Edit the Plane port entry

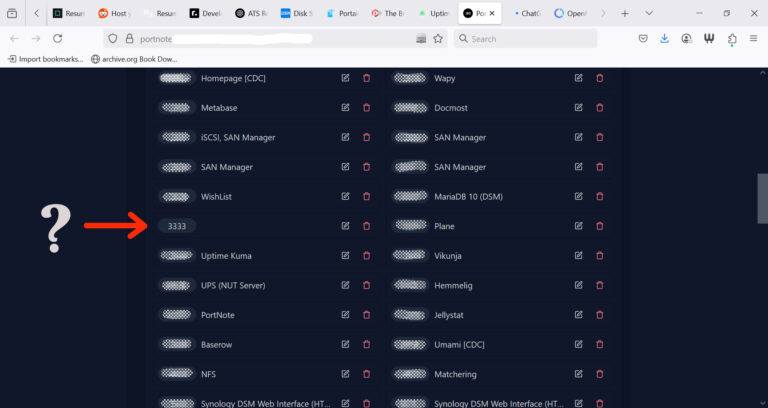[578, 226]
